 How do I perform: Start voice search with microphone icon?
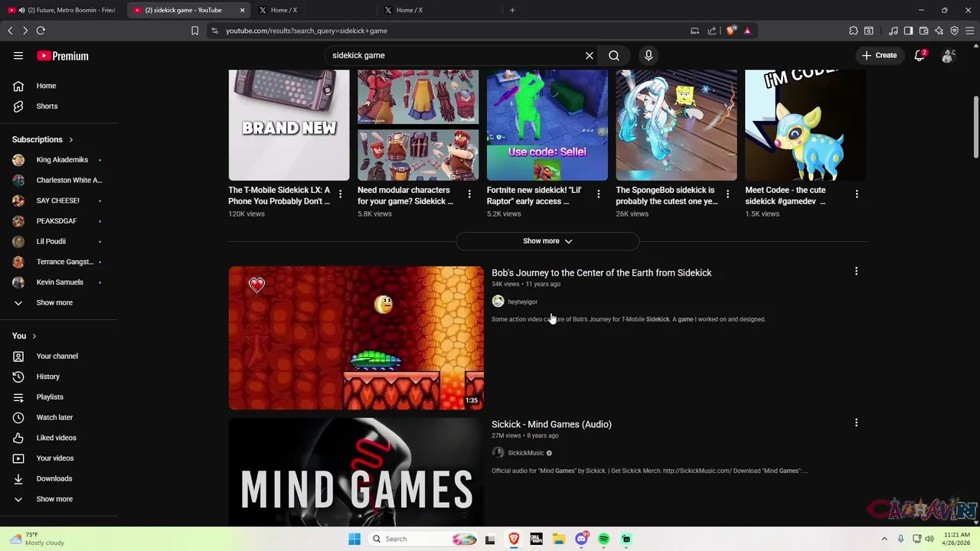pos(648,55)
